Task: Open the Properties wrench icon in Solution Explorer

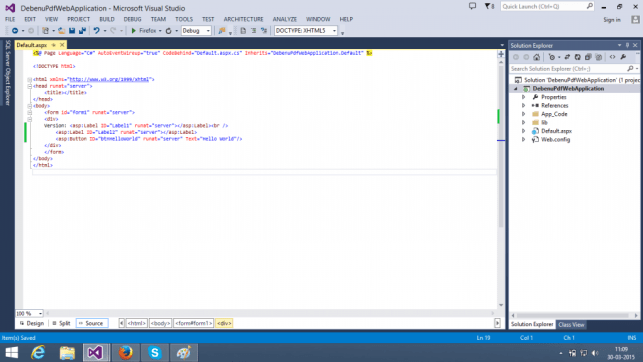Action: pos(623,57)
